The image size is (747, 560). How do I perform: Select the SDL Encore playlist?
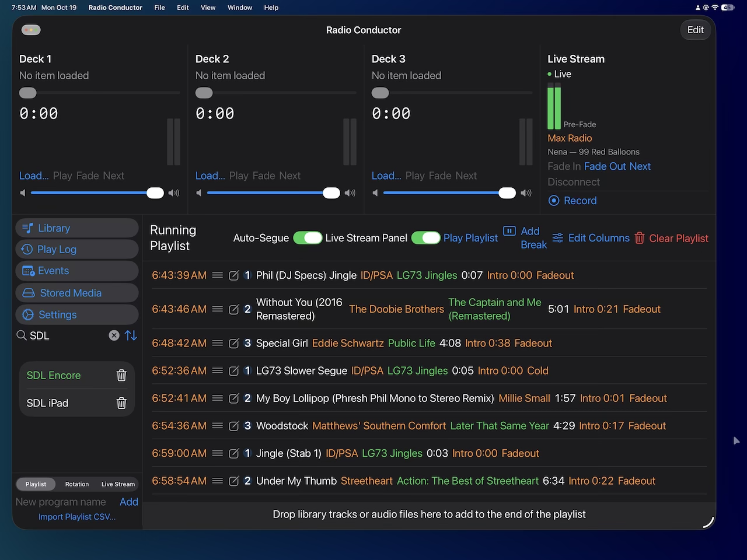pyautogui.click(x=54, y=375)
